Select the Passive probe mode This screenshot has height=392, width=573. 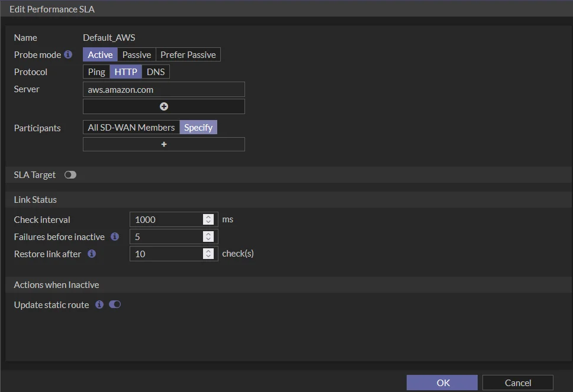click(137, 54)
